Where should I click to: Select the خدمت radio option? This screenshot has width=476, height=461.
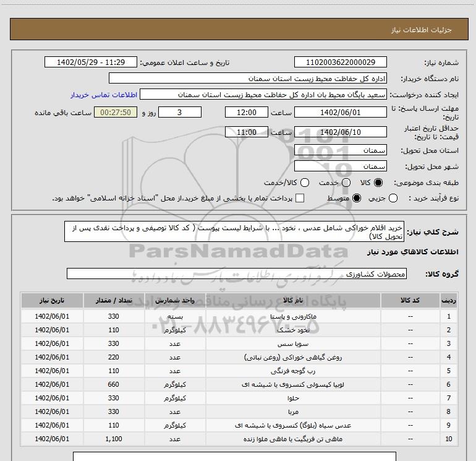(346, 183)
